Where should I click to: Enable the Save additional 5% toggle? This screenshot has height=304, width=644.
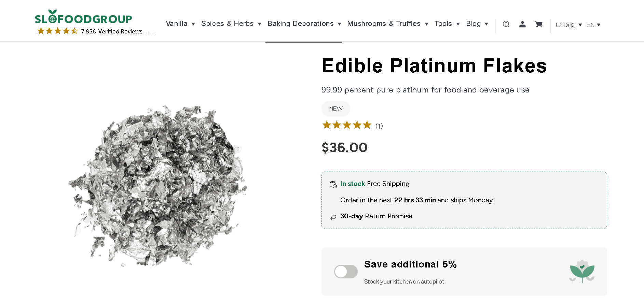point(346,272)
